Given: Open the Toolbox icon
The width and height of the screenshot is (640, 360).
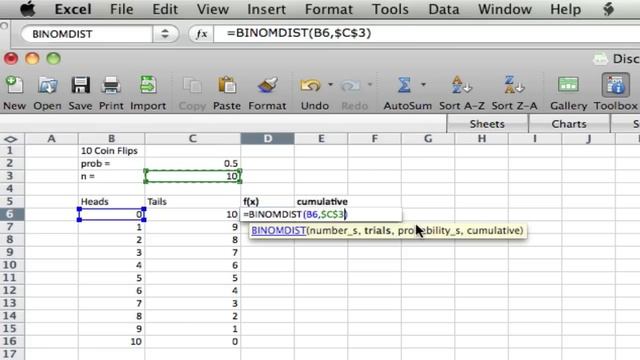Looking at the screenshot, I should coord(616,85).
